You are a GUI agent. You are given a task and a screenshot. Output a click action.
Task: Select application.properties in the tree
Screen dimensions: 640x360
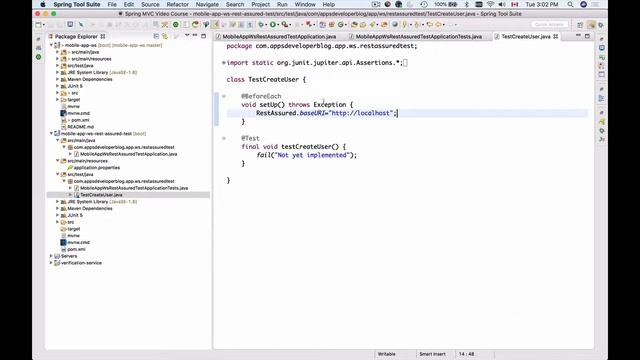(97, 167)
